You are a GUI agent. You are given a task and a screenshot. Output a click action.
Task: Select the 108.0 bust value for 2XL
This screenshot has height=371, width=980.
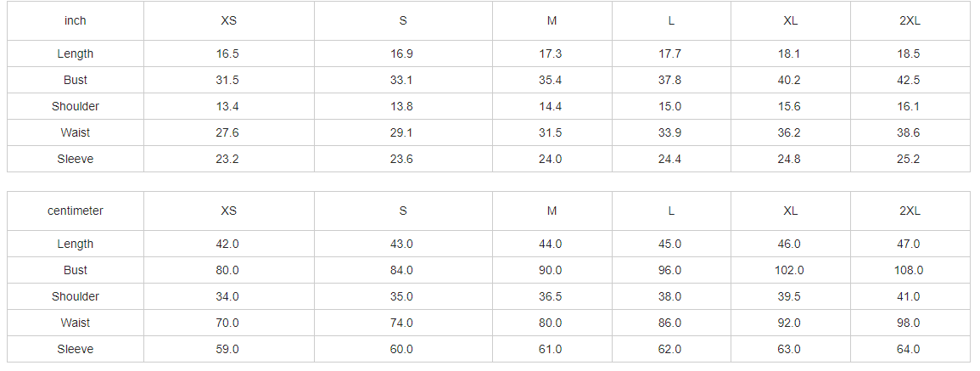pyautogui.click(x=910, y=270)
